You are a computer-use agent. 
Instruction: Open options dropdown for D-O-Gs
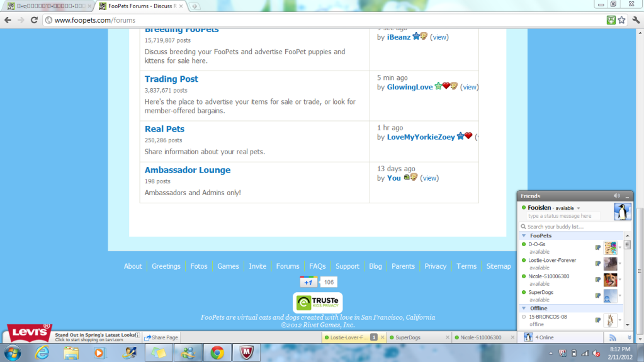(x=620, y=248)
